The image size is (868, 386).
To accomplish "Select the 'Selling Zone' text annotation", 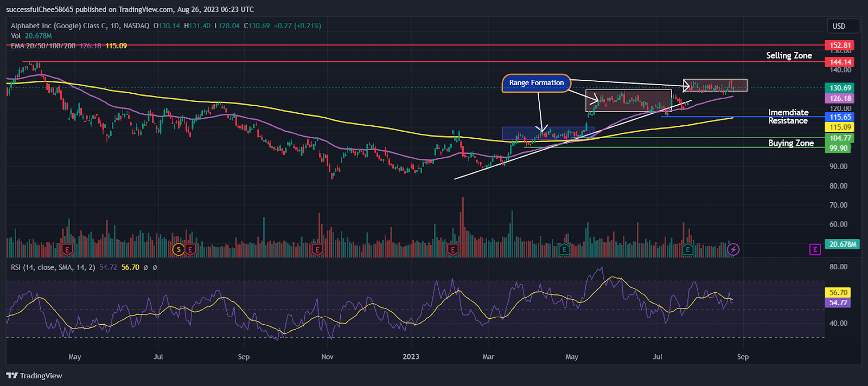I will [x=789, y=55].
